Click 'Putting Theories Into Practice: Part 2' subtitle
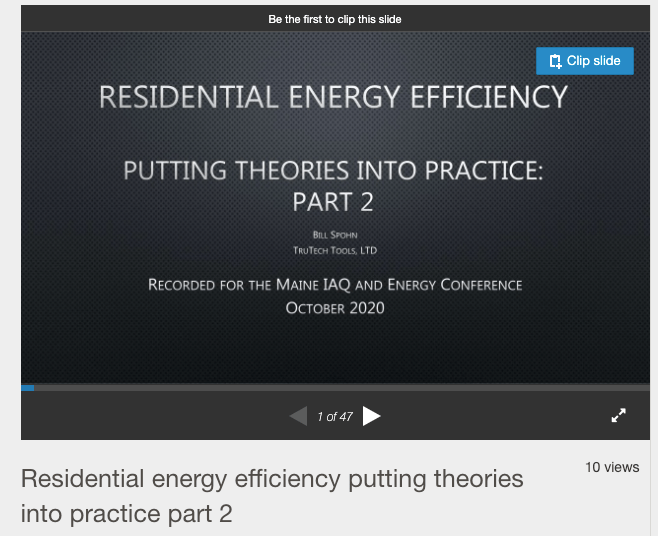This screenshot has width=658, height=536. point(333,185)
